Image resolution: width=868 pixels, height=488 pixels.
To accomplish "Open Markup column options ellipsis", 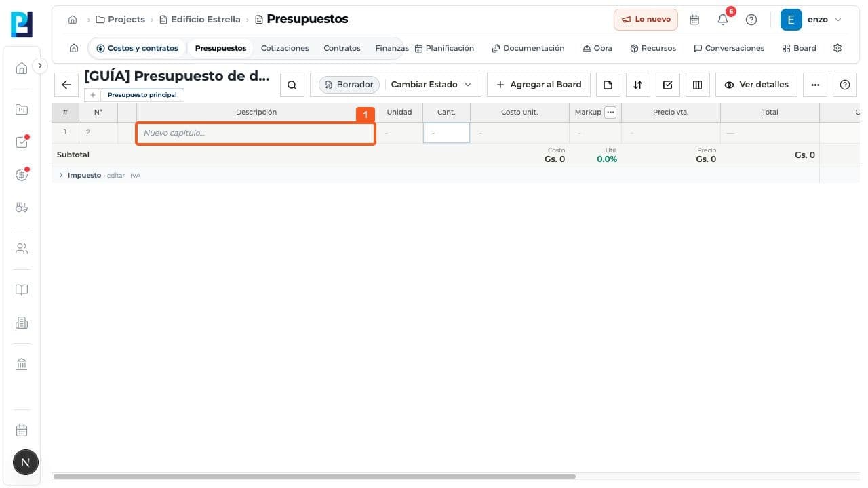I will 610,113.
